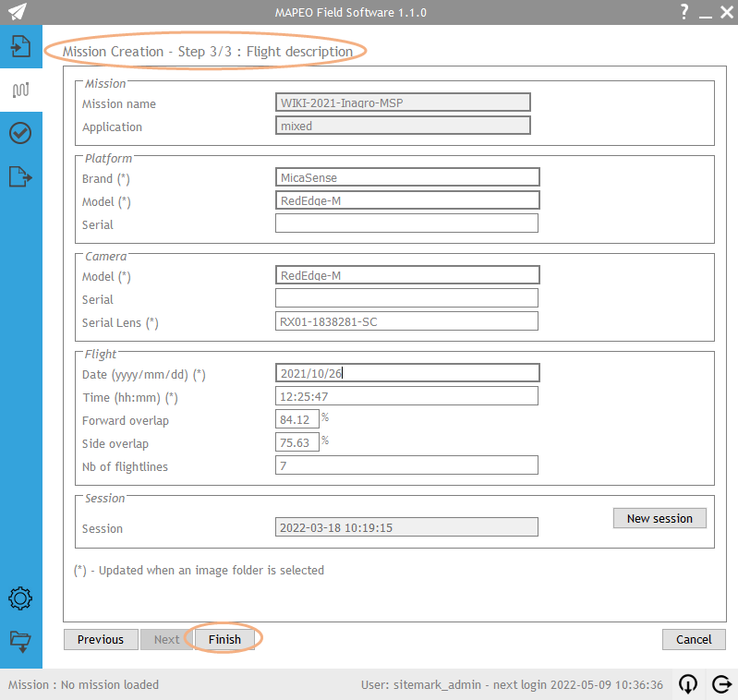This screenshot has width=738, height=700.
Task: Click the 'Nb of flightlines' label
Action: (x=125, y=466)
